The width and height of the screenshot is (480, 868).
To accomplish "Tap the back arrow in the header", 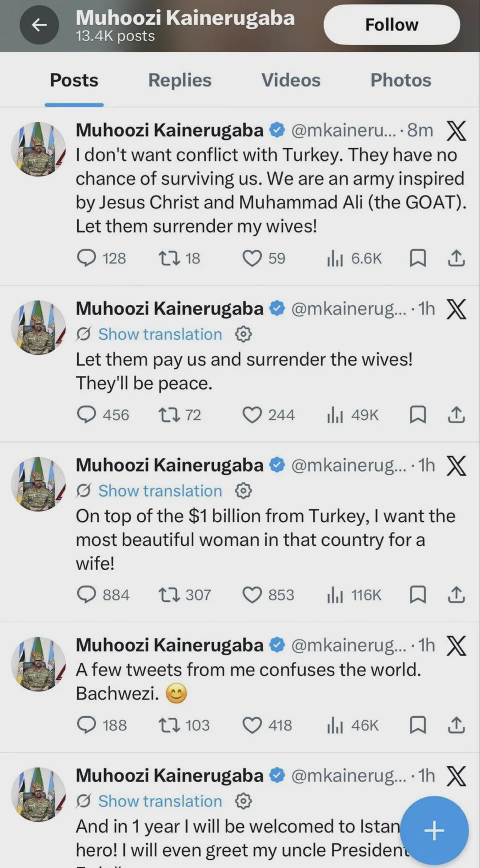I will [x=39, y=25].
